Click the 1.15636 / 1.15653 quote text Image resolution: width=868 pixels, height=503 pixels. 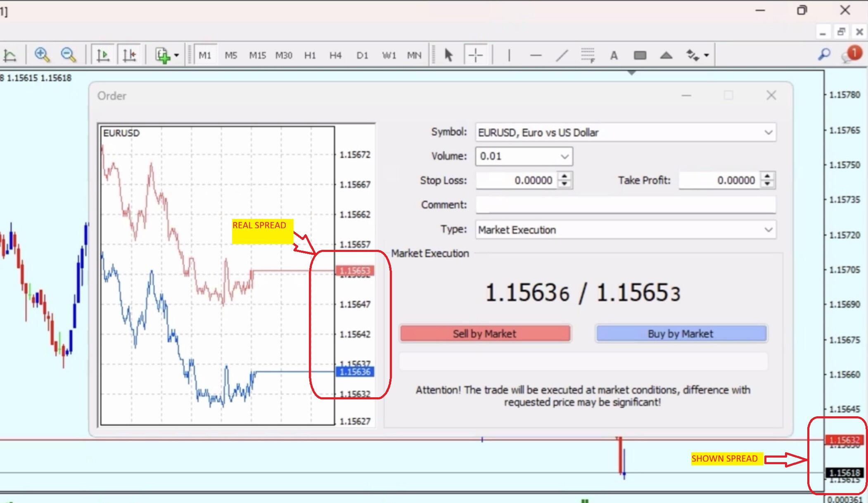coord(583,292)
